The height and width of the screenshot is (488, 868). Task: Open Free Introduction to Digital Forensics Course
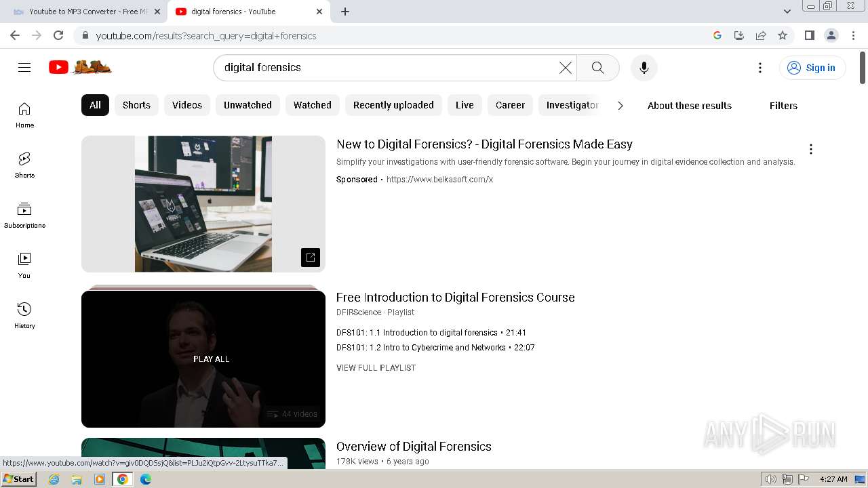pyautogui.click(x=456, y=298)
